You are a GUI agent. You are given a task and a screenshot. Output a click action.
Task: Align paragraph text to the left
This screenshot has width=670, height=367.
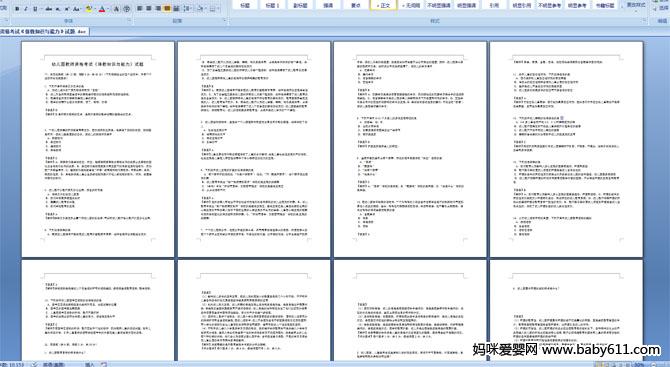[140, 9]
